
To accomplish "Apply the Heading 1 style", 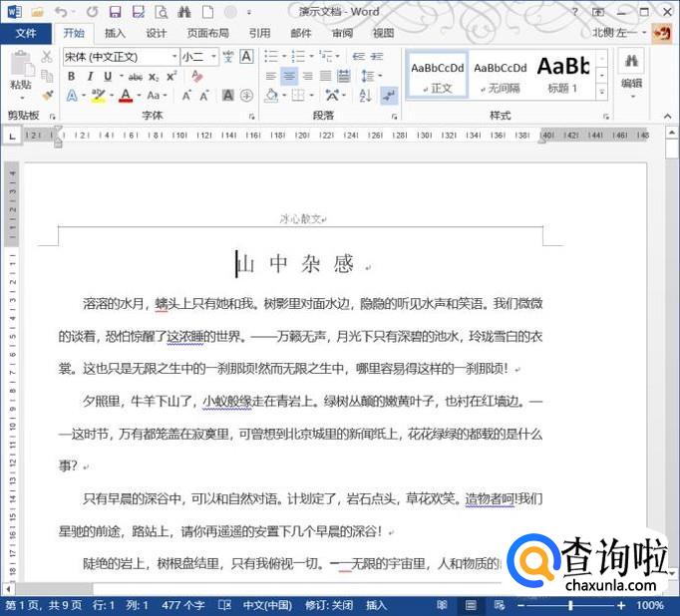I will coord(562,74).
